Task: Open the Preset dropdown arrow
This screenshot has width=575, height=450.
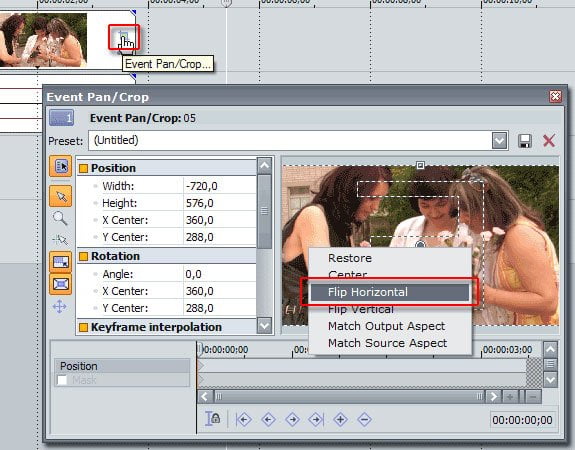Action: [499, 140]
